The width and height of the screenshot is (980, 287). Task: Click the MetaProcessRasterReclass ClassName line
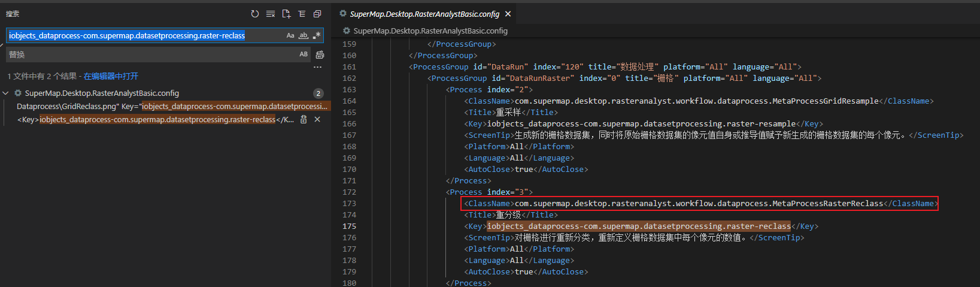pos(699,203)
